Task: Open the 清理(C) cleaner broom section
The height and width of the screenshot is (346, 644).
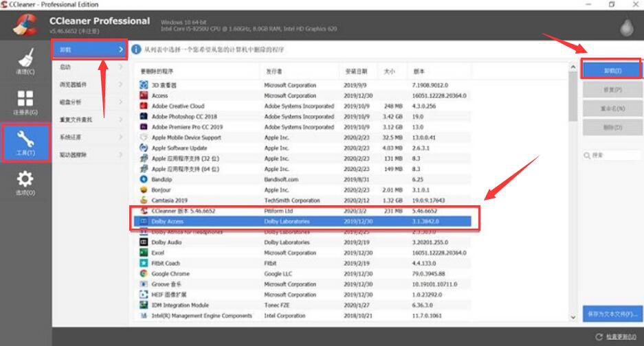Action: (25, 61)
